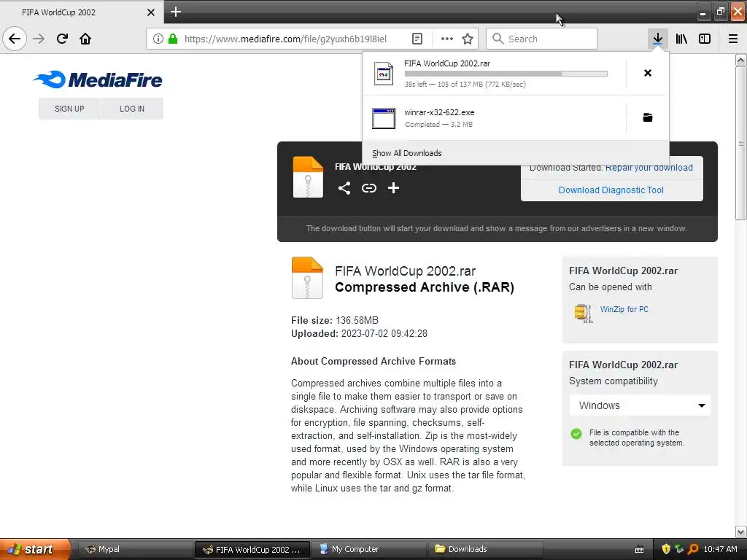747x560 pixels.
Task: Click the share icon for the file
Action: 344,188
